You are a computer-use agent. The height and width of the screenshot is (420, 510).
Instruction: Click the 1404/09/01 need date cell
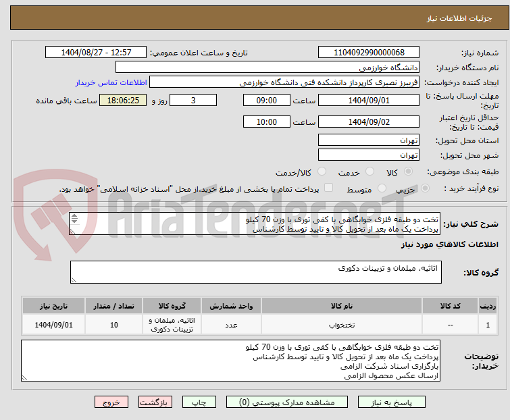point(53,324)
